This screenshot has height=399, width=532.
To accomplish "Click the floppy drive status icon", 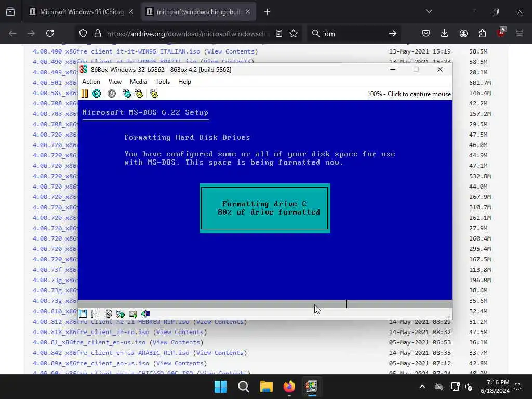I will point(83,314).
